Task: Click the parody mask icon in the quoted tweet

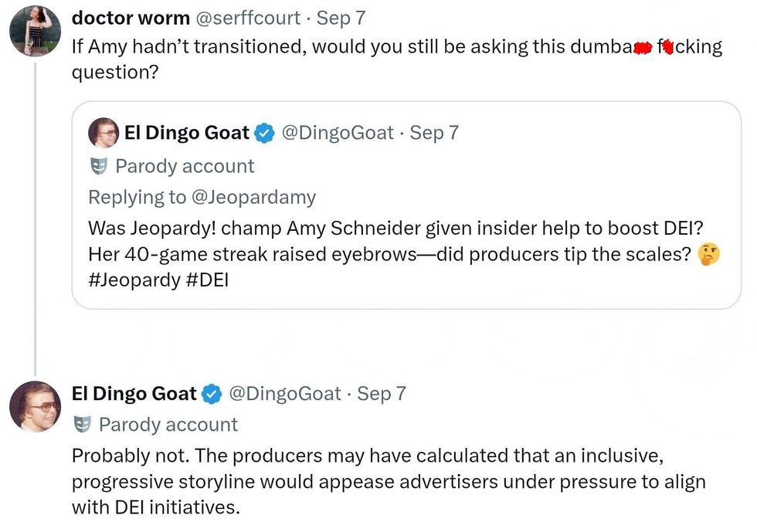Action: 97,165
